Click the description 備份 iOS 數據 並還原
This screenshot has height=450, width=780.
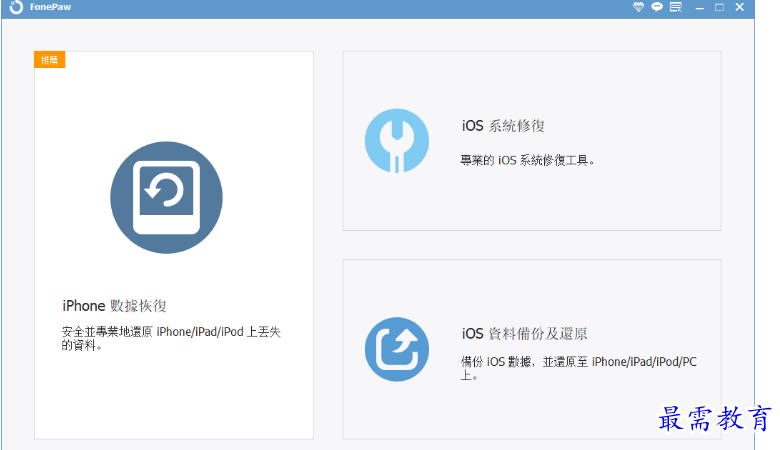point(579,368)
